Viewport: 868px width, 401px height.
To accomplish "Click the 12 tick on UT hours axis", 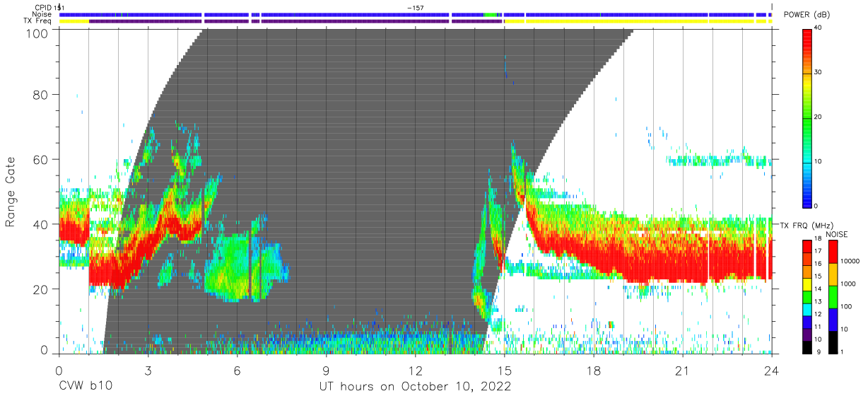I will [x=415, y=370].
